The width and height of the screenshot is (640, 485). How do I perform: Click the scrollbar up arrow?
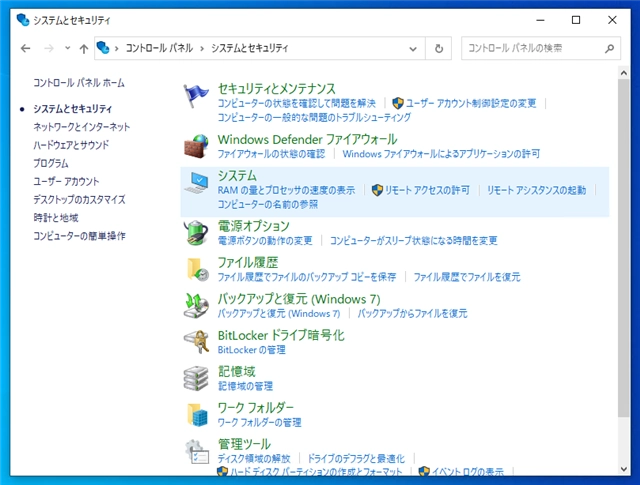pyautogui.click(x=624, y=73)
